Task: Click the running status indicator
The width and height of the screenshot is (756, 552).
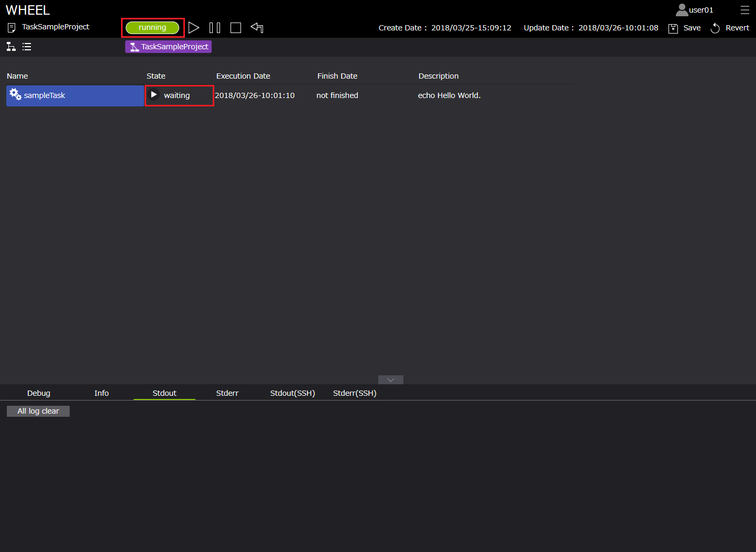Action: (x=152, y=28)
